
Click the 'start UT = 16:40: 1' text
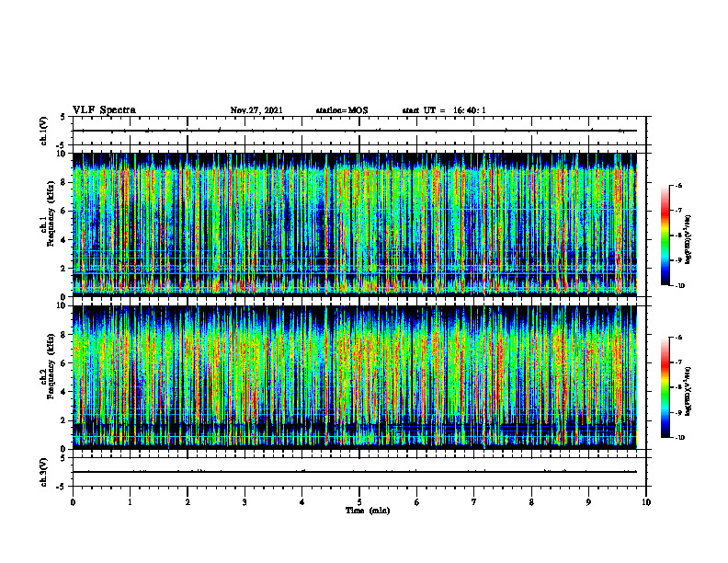click(x=444, y=110)
